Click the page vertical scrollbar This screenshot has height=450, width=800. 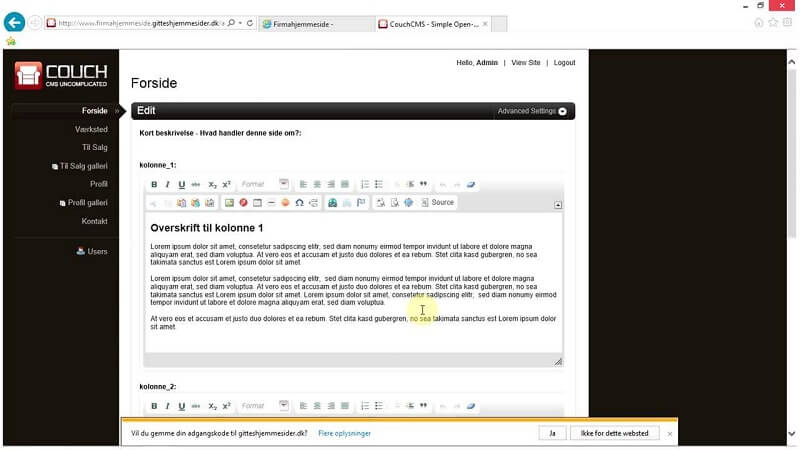[792, 153]
